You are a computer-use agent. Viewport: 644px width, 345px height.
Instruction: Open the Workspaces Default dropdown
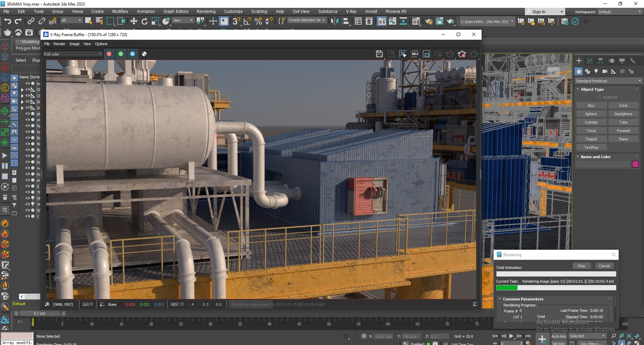coord(620,12)
